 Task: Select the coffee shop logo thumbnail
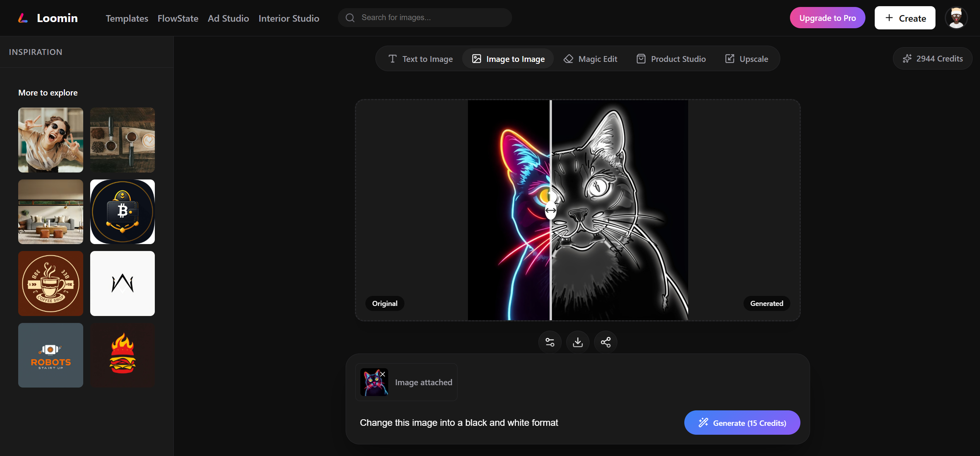coord(50,284)
